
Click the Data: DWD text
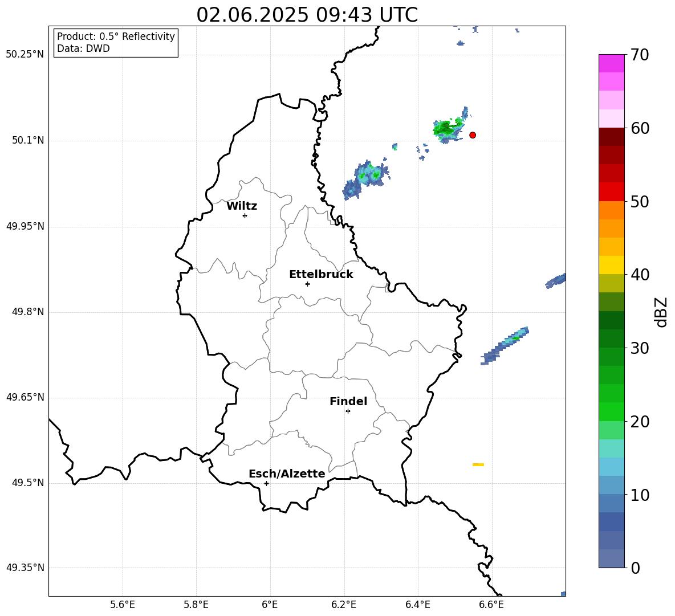coord(83,48)
